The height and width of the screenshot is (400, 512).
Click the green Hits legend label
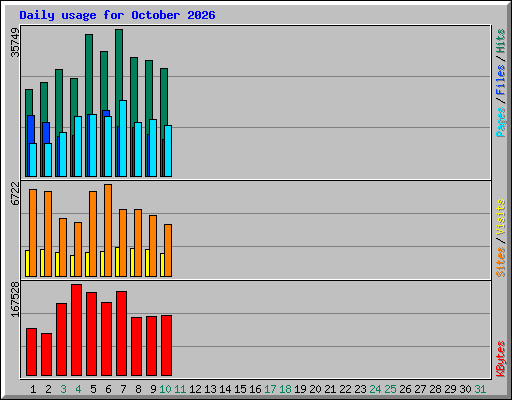(500, 41)
